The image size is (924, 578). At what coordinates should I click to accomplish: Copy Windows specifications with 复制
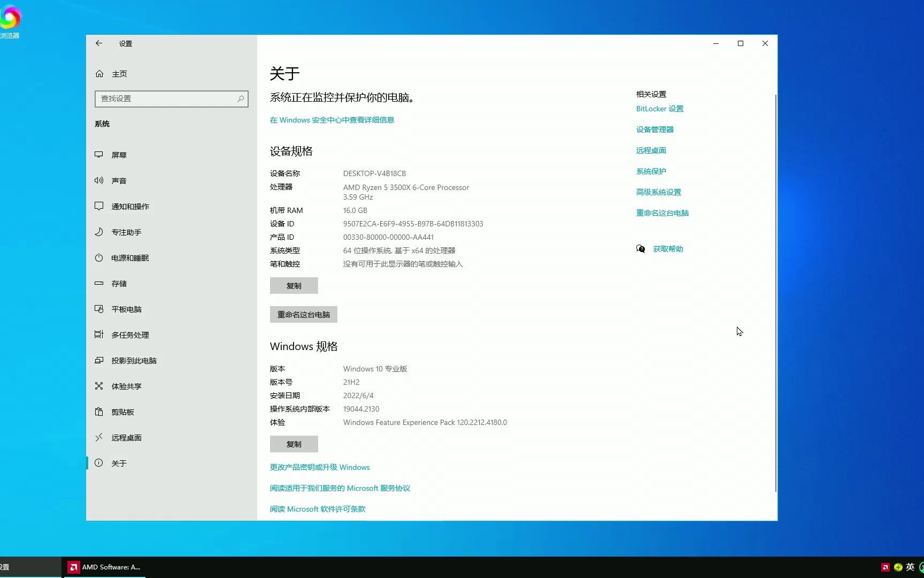click(294, 444)
